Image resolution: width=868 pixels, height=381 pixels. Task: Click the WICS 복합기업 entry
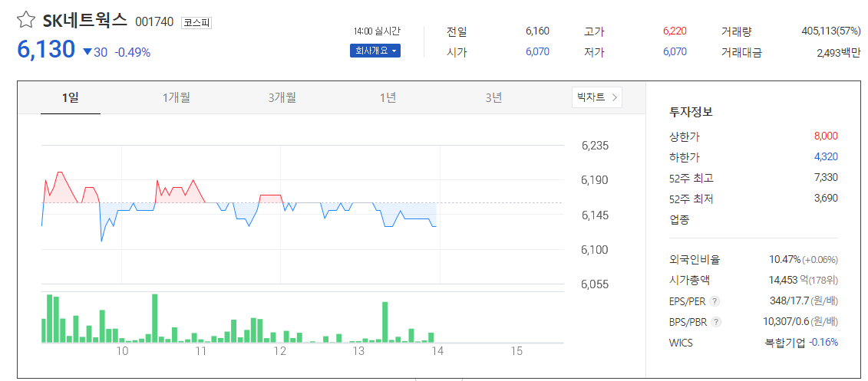[x=786, y=343]
